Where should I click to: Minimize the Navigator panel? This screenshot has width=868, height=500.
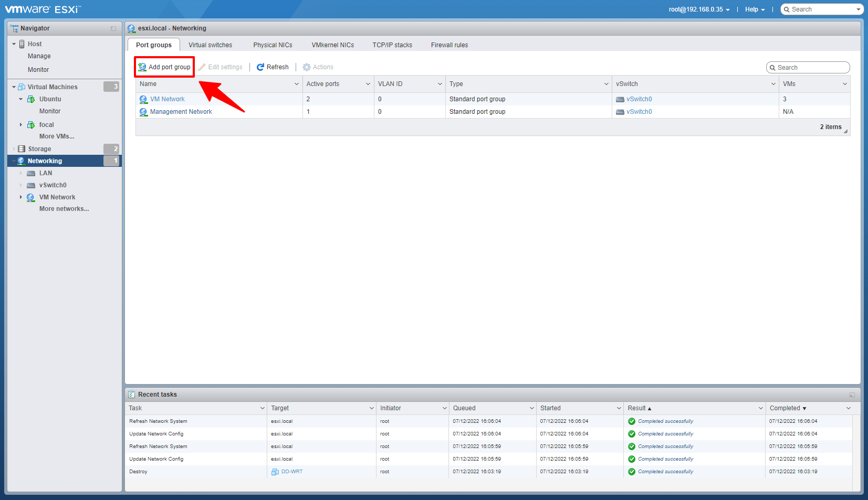[113, 28]
